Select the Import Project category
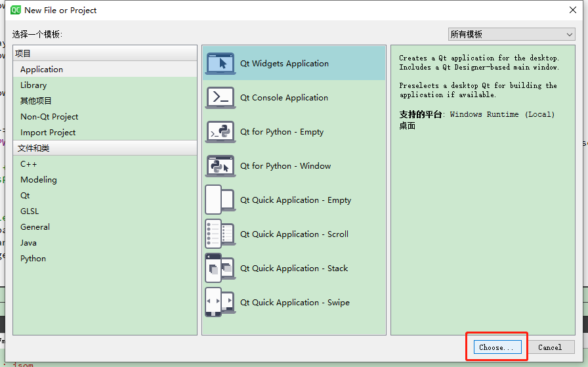 [x=105, y=133]
